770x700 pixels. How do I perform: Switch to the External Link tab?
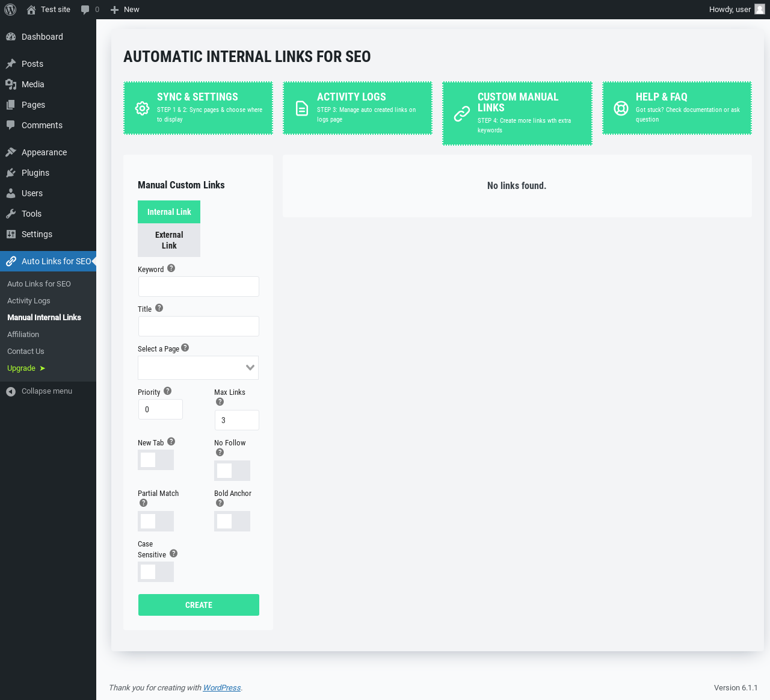(x=169, y=240)
